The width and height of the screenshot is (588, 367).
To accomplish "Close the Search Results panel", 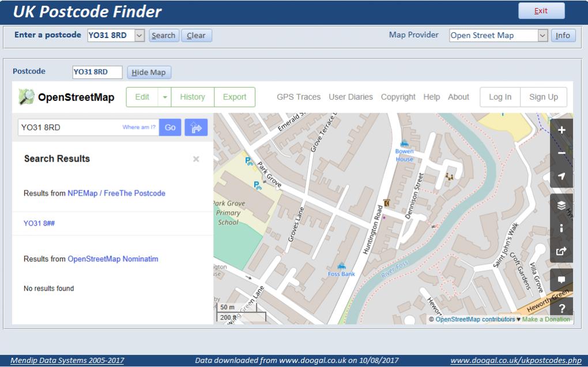I will pos(196,159).
